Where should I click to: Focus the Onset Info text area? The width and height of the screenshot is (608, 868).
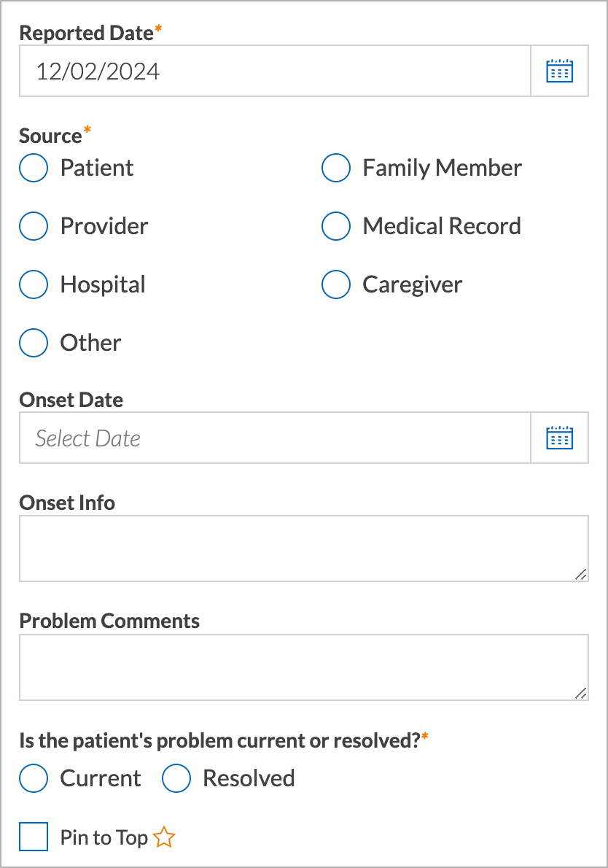point(304,549)
